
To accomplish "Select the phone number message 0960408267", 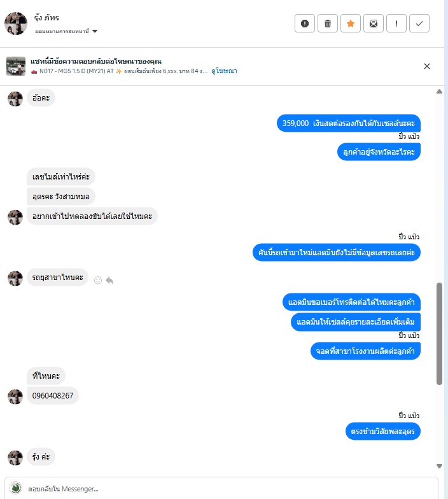I will [53, 396].
